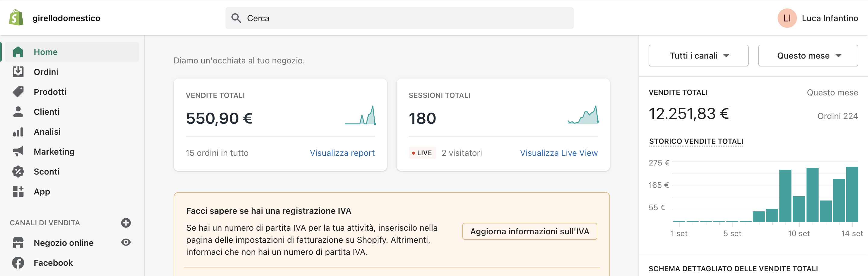Open Prodotti via its tag icon
868x276 pixels.
click(18, 92)
